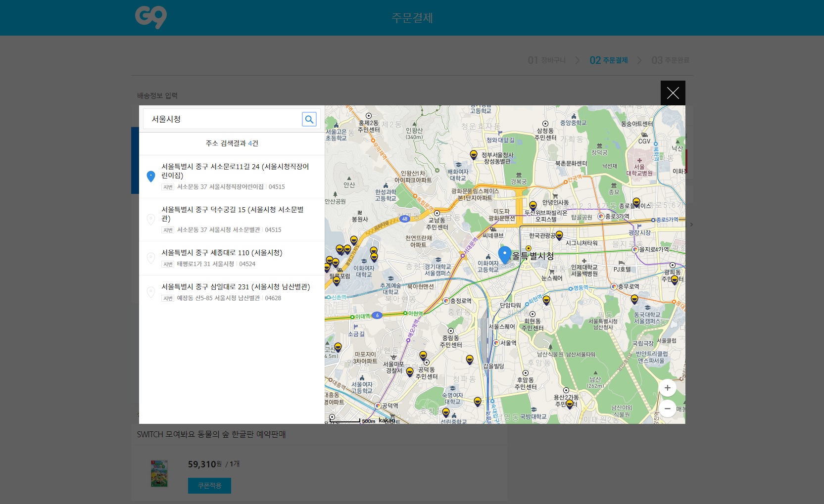Viewport: 824px width, 504px height.
Task: Click 03 주문완료 step
Action: point(671,60)
